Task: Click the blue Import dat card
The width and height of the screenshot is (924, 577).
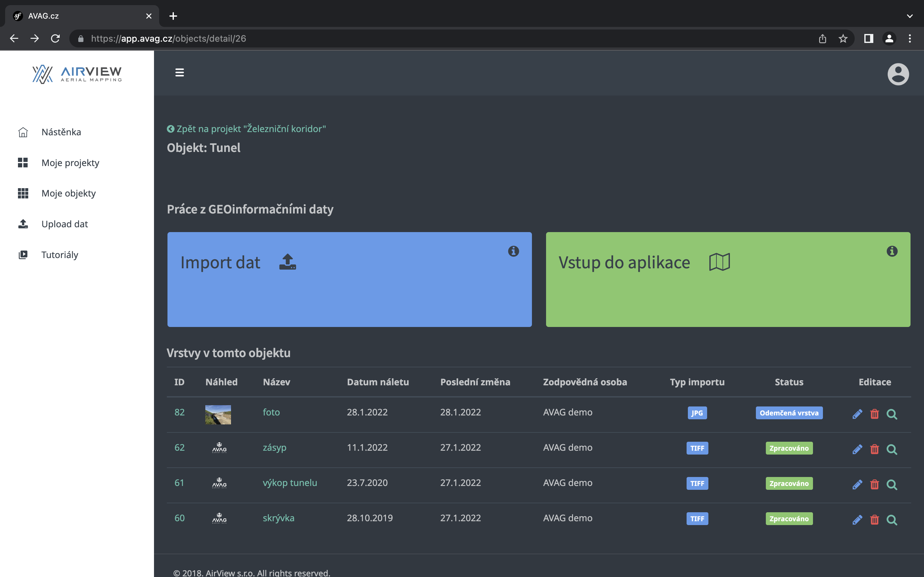Action: point(349,279)
